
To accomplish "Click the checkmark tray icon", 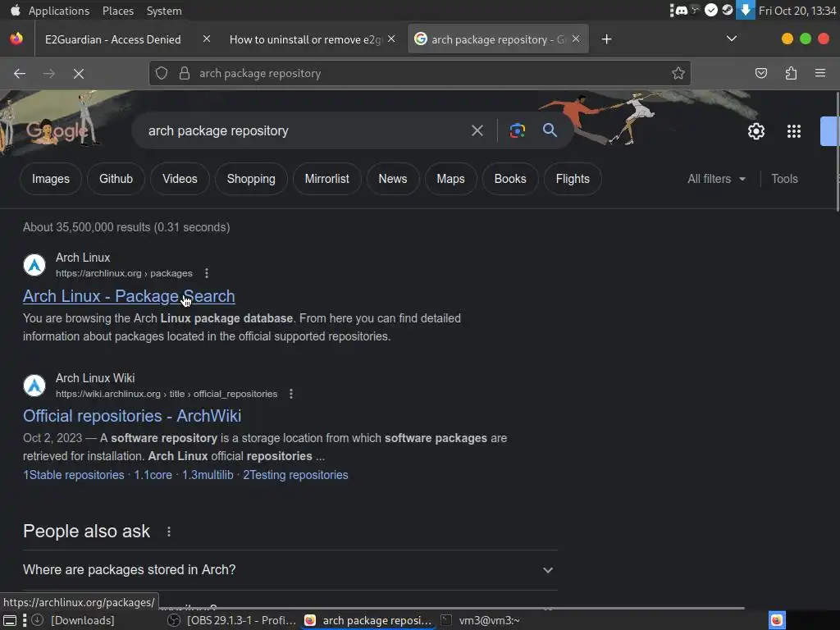I will [711, 10].
